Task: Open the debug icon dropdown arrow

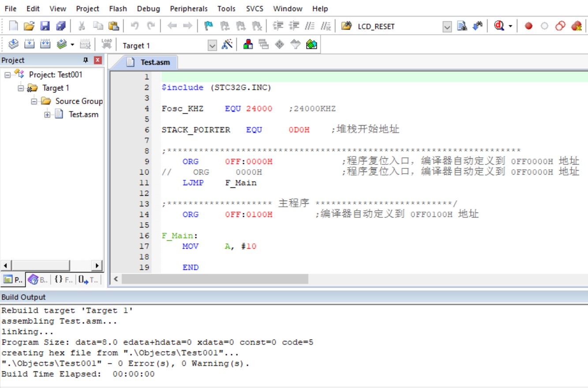Action: coord(510,26)
